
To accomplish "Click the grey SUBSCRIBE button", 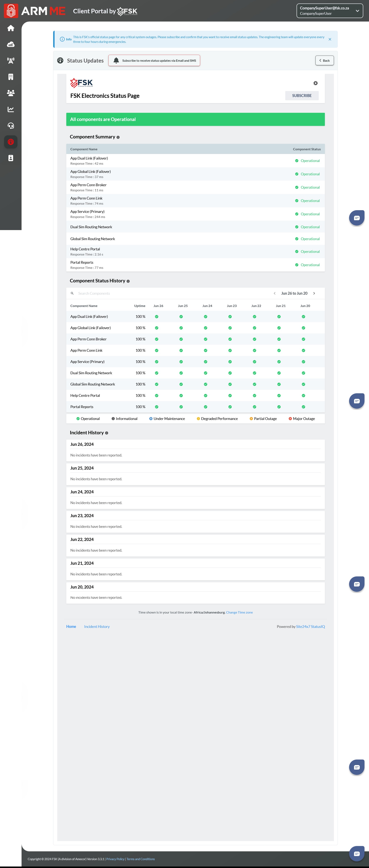I will [301, 96].
